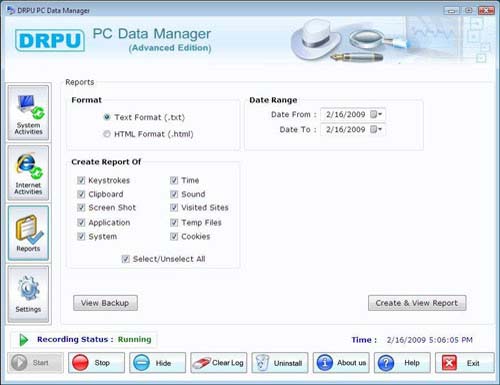This screenshot has width=500, height=385.
Task: Click the Clear Log button
Action: click(x=219, y=363)
